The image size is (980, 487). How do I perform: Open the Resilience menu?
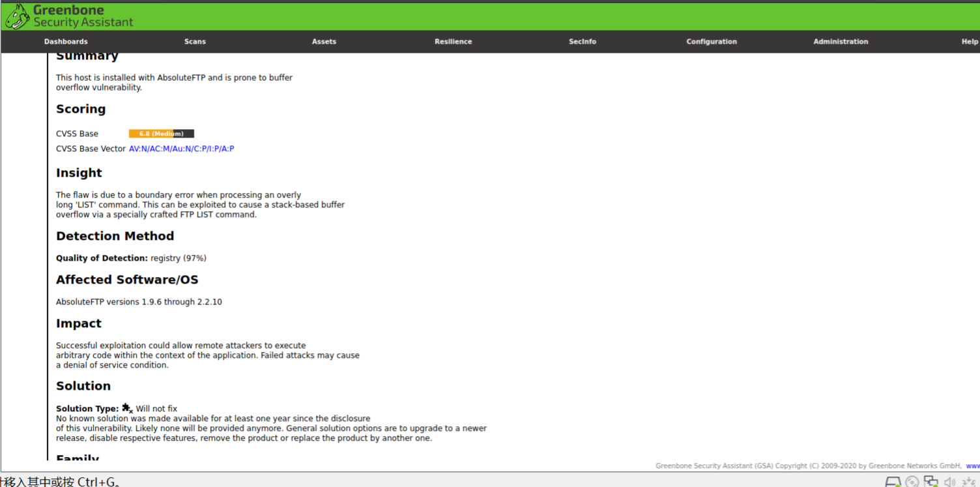pos(454,42)
